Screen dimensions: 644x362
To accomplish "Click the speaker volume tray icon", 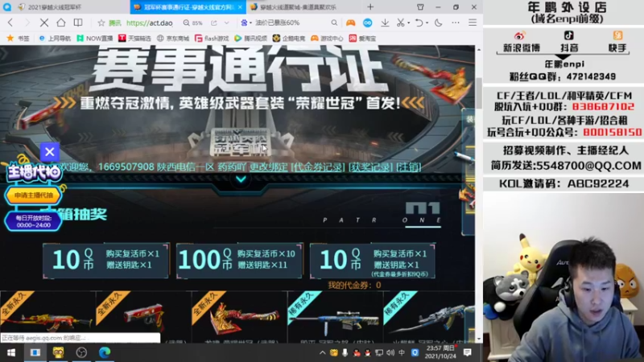I will [x=390, y=352].
